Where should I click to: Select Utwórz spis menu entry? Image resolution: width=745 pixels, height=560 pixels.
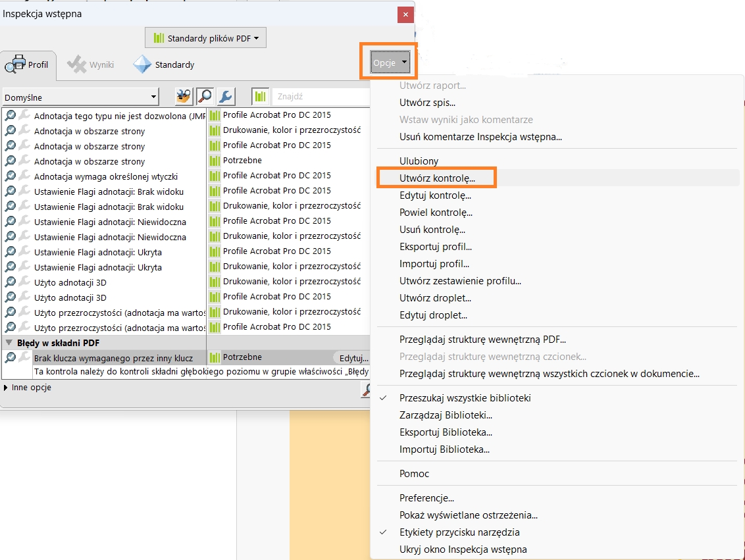point(427,103)
